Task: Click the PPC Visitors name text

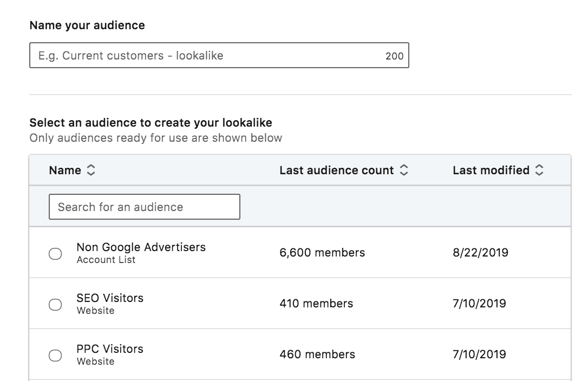Action: click(x=110, y=349)
